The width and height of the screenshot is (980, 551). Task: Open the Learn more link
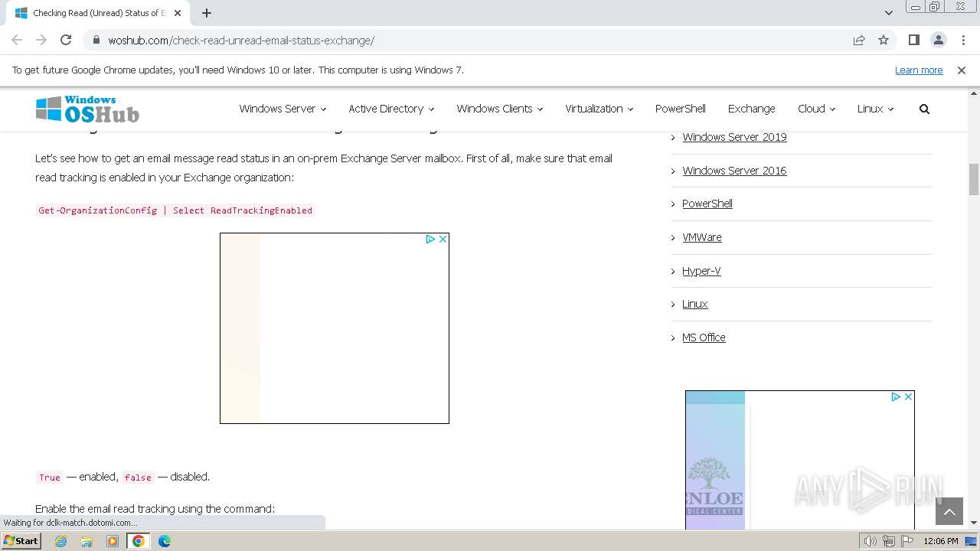919,70
